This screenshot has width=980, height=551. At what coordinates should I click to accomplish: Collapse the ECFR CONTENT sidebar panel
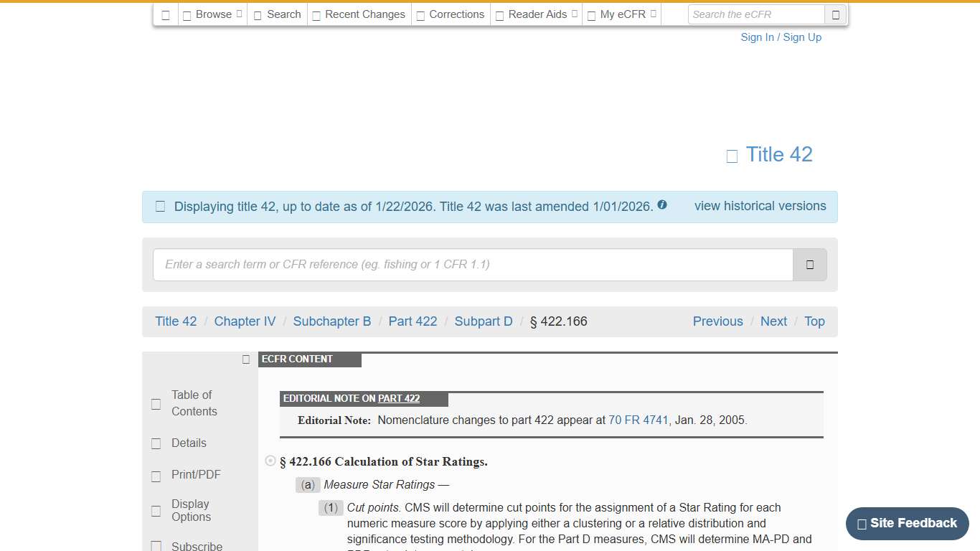(245, 359)
